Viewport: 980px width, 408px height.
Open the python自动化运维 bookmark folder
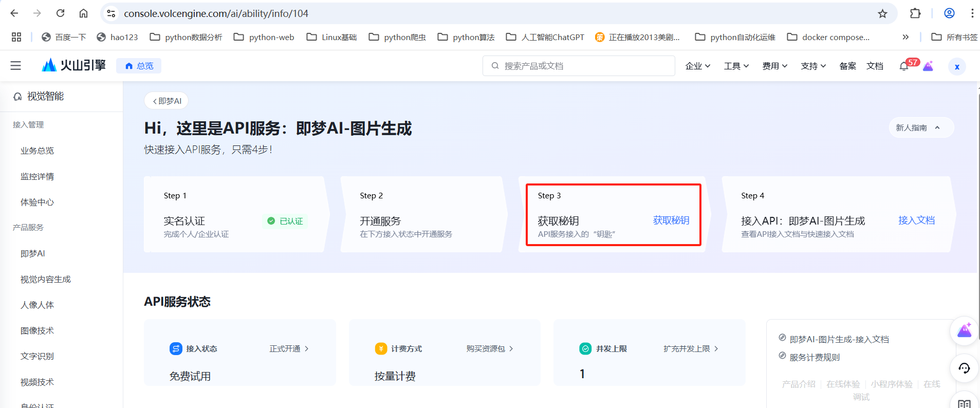pyautogui.click(x=735, y=37)
